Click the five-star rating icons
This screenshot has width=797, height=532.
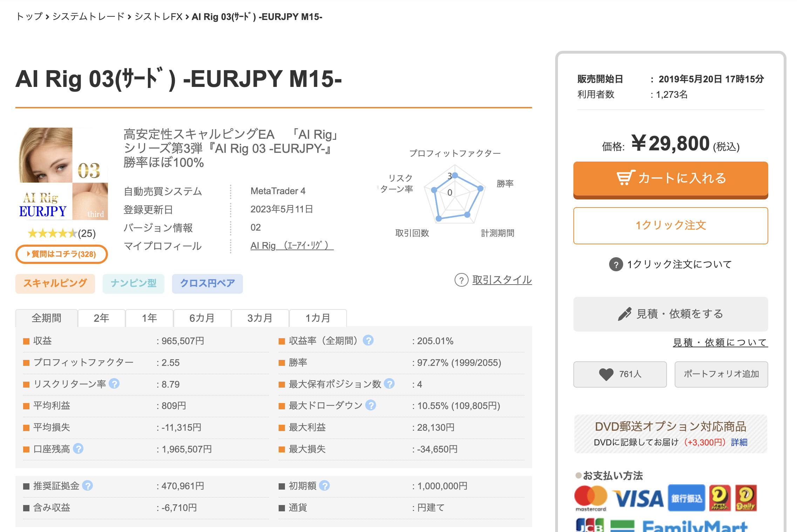click(x=52, y=233)
